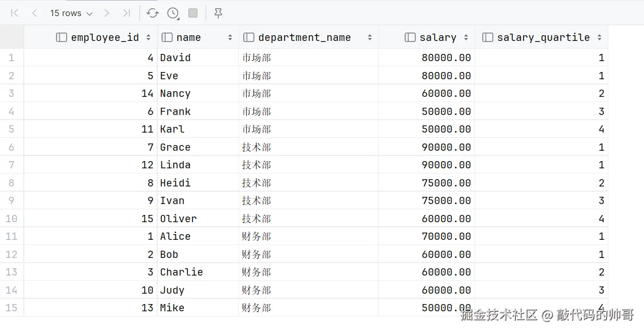Open the query history clock icon
Image resolution: width=644 pixels, height=332 pixels.
pyautogui.click(x=173, y=13)
